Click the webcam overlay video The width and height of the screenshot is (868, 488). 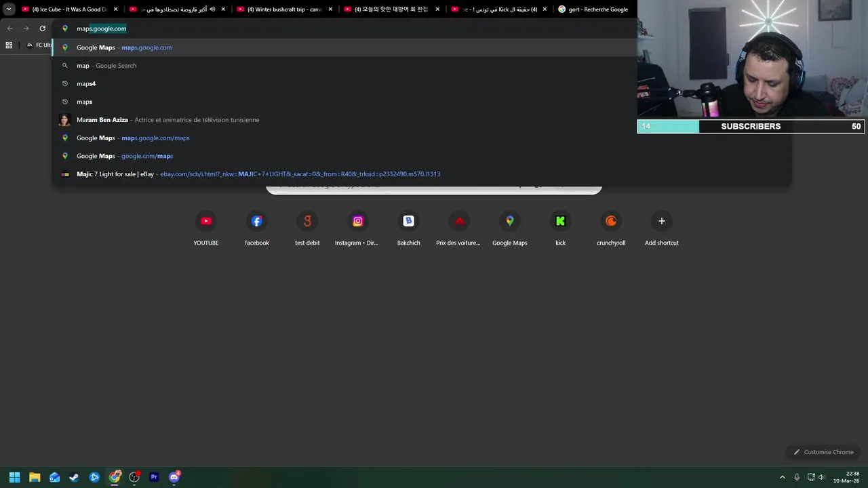point(751,58)
